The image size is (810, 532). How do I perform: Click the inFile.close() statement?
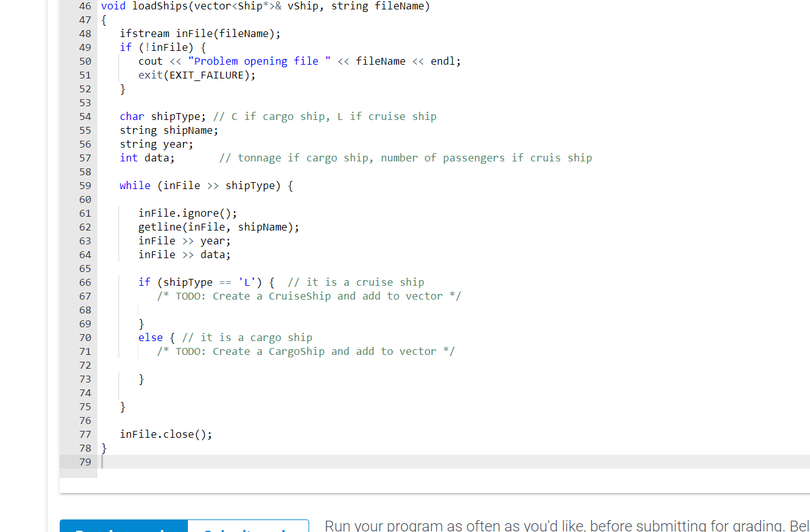point(165,434)
